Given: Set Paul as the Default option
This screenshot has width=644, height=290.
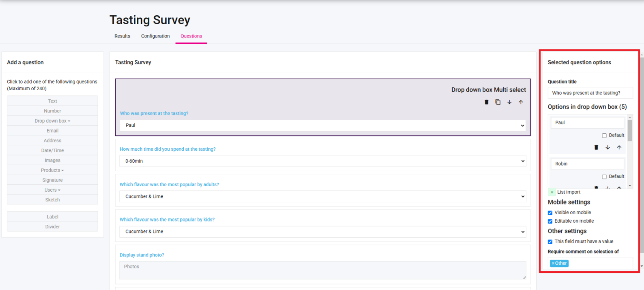Looking at the screenshot, I should (x=604, y=135).
